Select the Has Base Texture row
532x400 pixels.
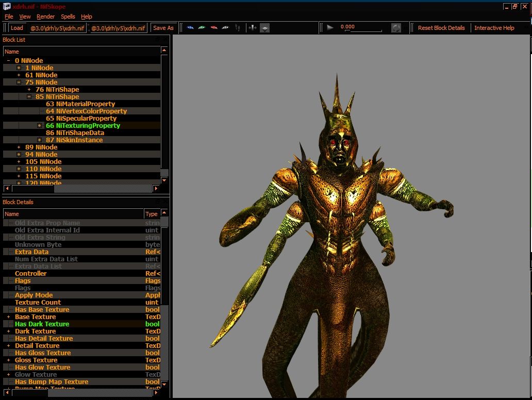pyautogui.click(x=82, y=309)
